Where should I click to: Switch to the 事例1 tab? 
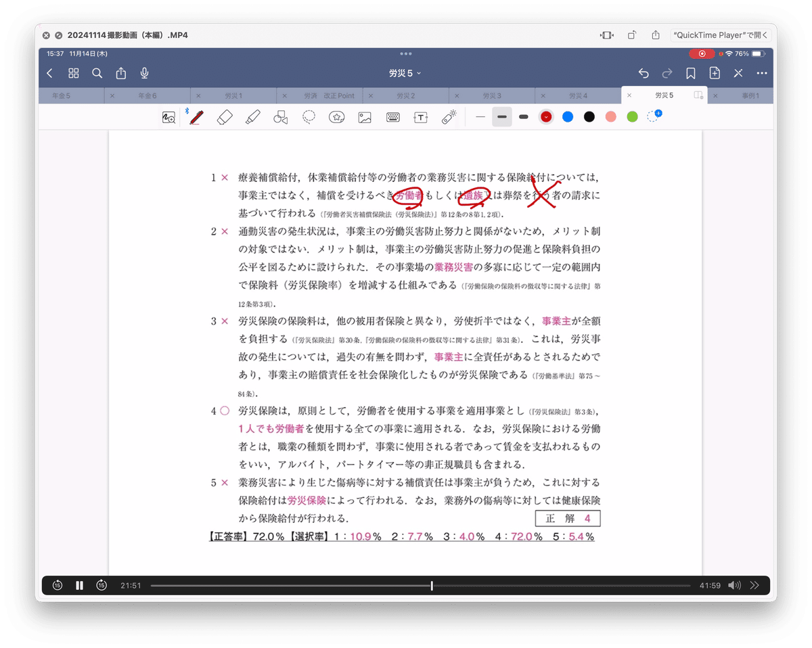[750, 96]
